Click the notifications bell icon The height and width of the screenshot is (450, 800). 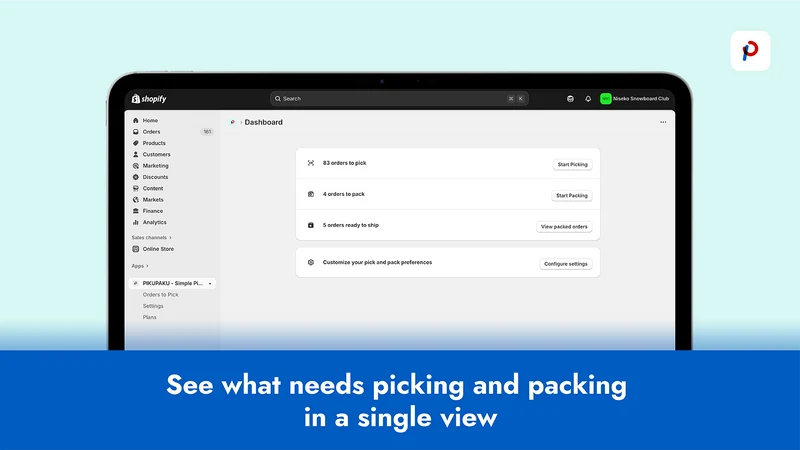[x=588, y=98]
